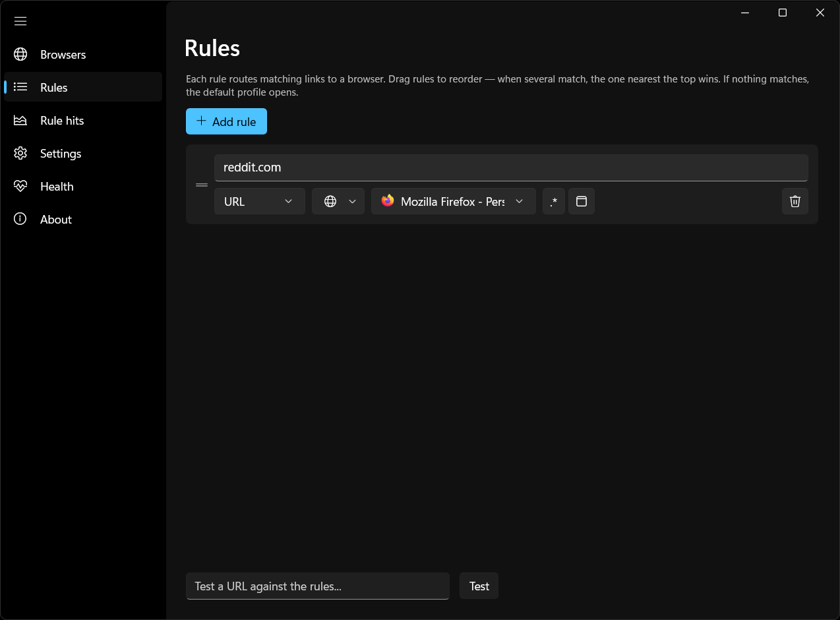Viewport: 840px width, 620px height.
Task: Open Settings from the sidebar
Action: tap(83, 153)
